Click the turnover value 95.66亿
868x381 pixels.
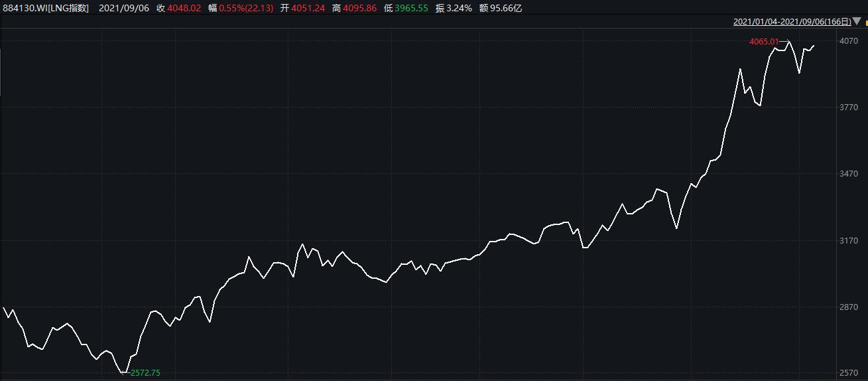pyautogui.click(x=507, y=8)
